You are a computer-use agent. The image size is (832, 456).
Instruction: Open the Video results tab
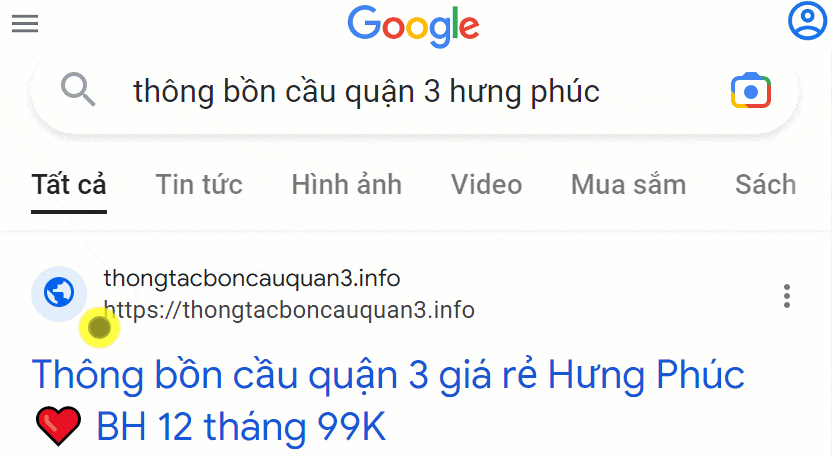[487, 185]
